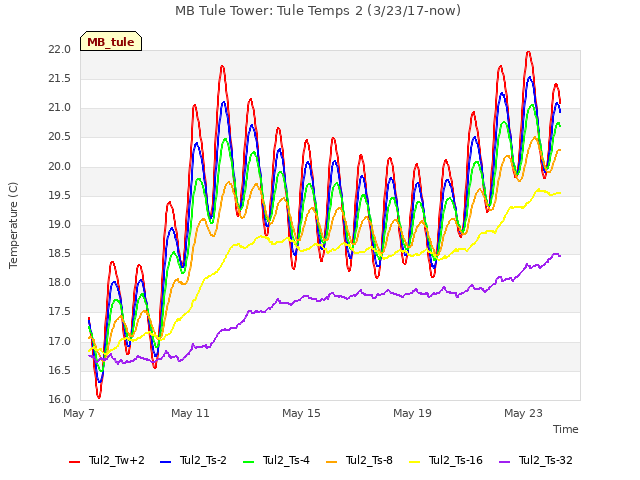Click the MB_tule annotation label
Viewport: 640px width, 480px height.
point(111,42)
